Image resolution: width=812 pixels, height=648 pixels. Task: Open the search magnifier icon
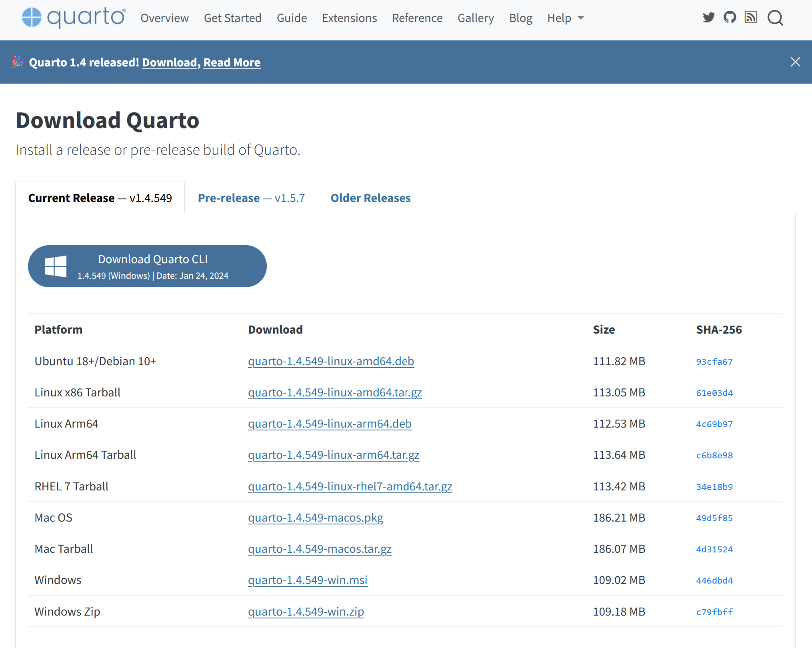pyautogui.click(x=775, y=18)
